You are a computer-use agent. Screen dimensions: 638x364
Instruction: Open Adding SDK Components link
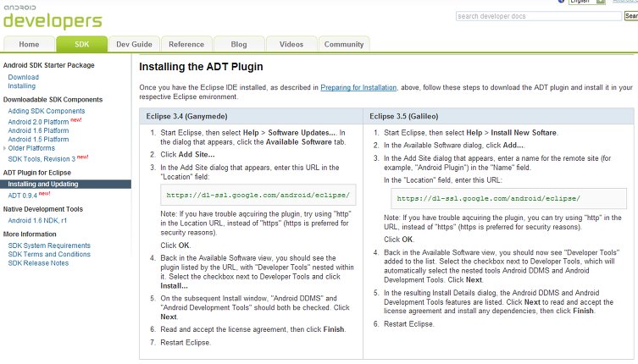pyautogui.click(x=47, y=111)
